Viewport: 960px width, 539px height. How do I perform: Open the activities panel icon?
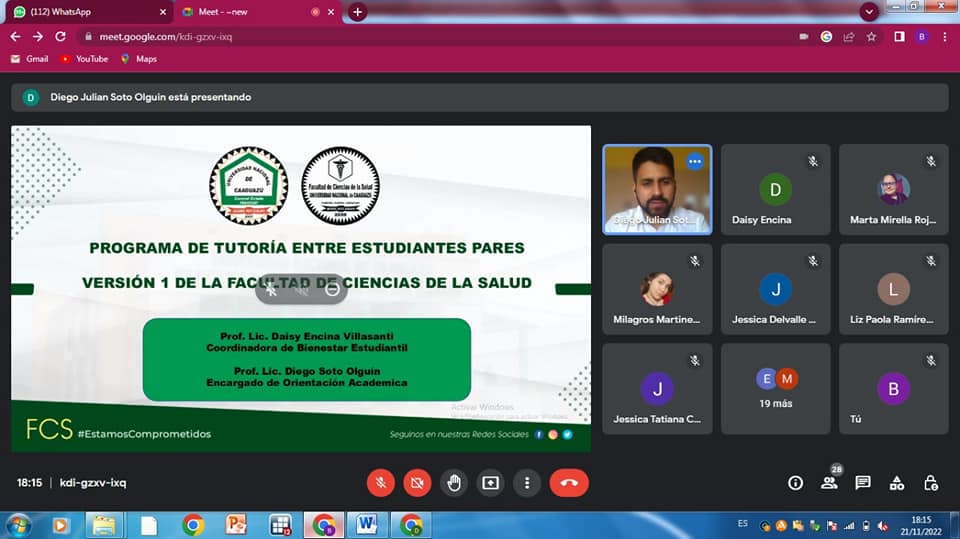(x=897, y=483)
